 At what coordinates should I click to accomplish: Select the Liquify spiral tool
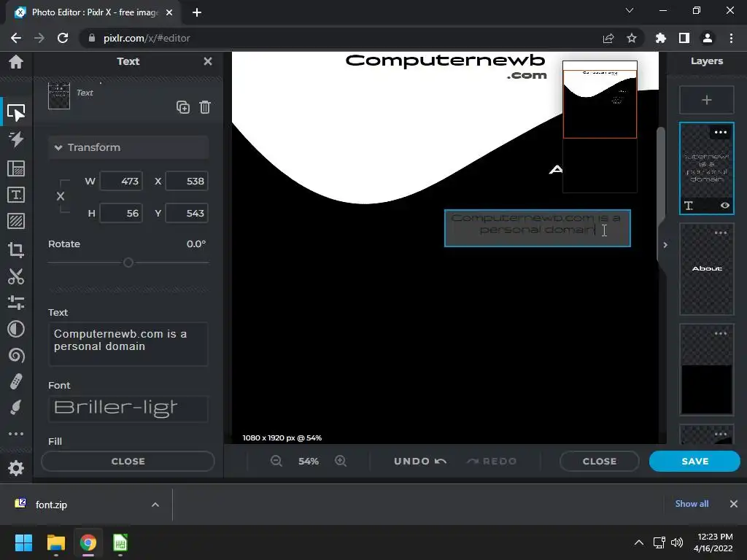coord(16,355)
